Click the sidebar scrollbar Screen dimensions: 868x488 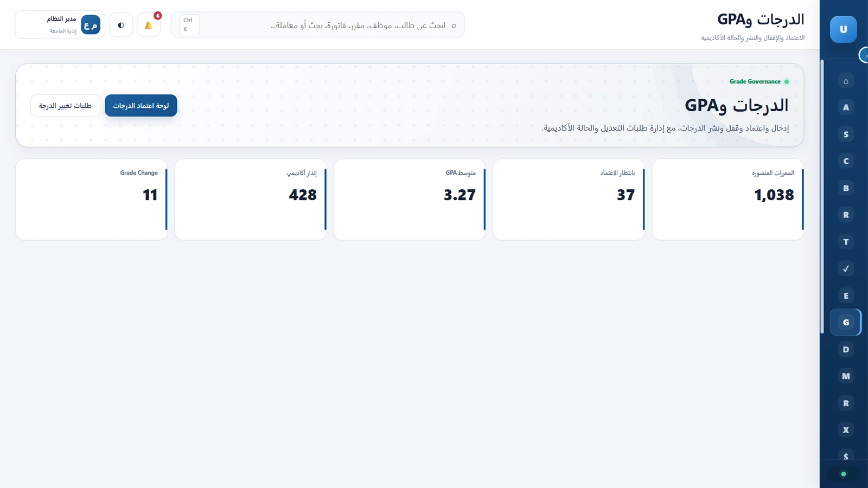(x=822, y=196)
